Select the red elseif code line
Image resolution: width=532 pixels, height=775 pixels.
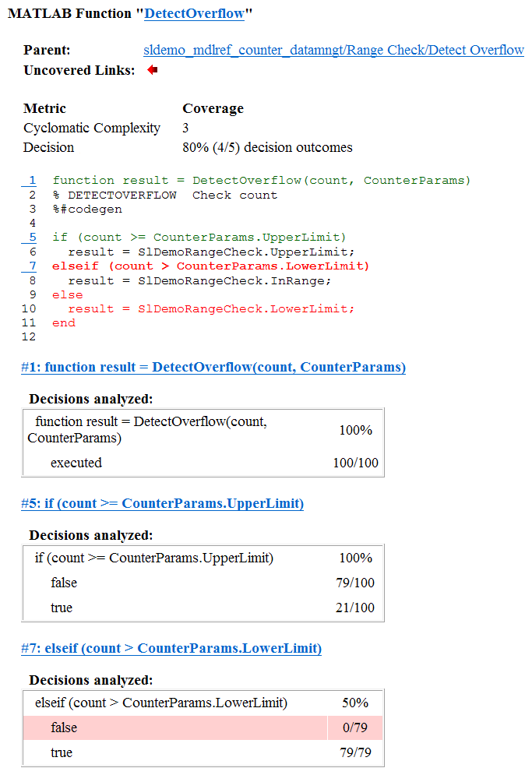(210, 266)
